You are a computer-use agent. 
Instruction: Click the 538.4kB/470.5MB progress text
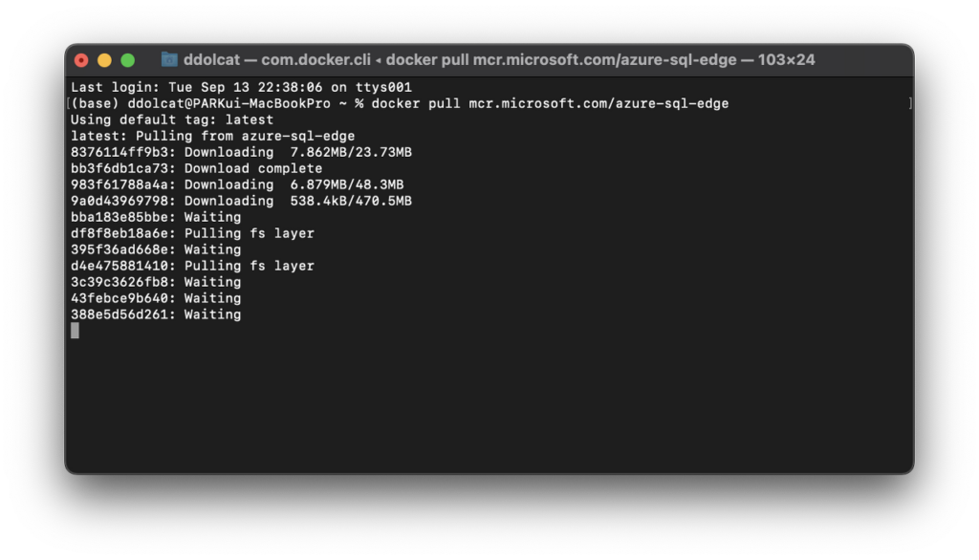point(351,201)
